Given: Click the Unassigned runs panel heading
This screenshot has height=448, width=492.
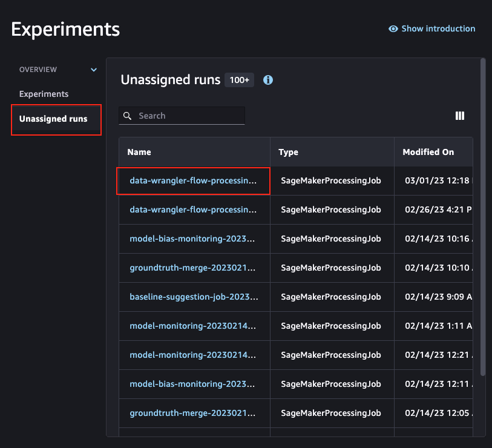Looking at the screenshot, I should [x=171, y=80].
